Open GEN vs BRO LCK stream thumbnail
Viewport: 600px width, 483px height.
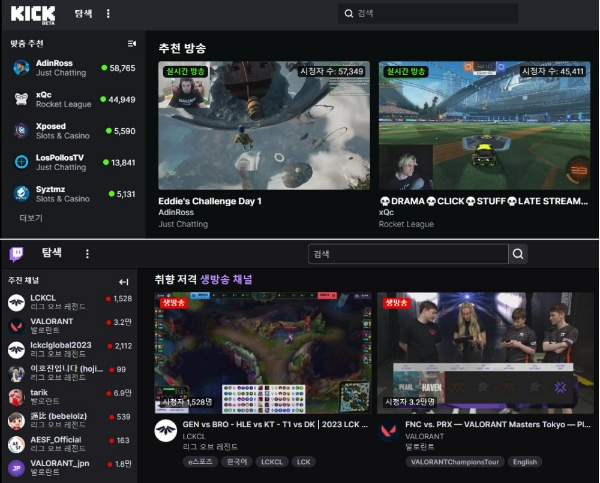point(263,353)
